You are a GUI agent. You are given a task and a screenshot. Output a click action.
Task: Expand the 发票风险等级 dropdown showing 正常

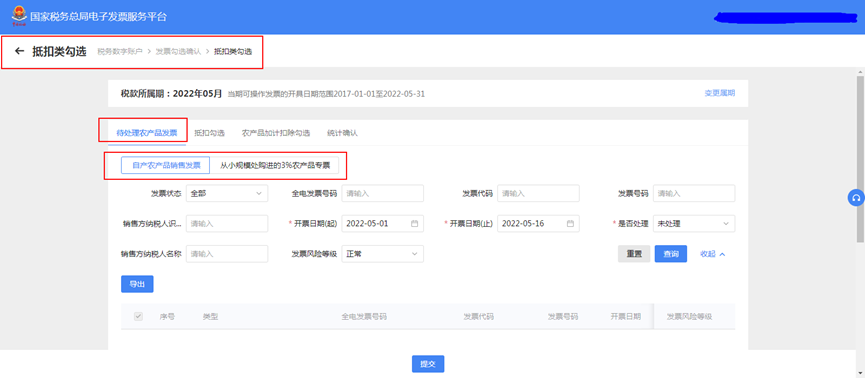382,254
